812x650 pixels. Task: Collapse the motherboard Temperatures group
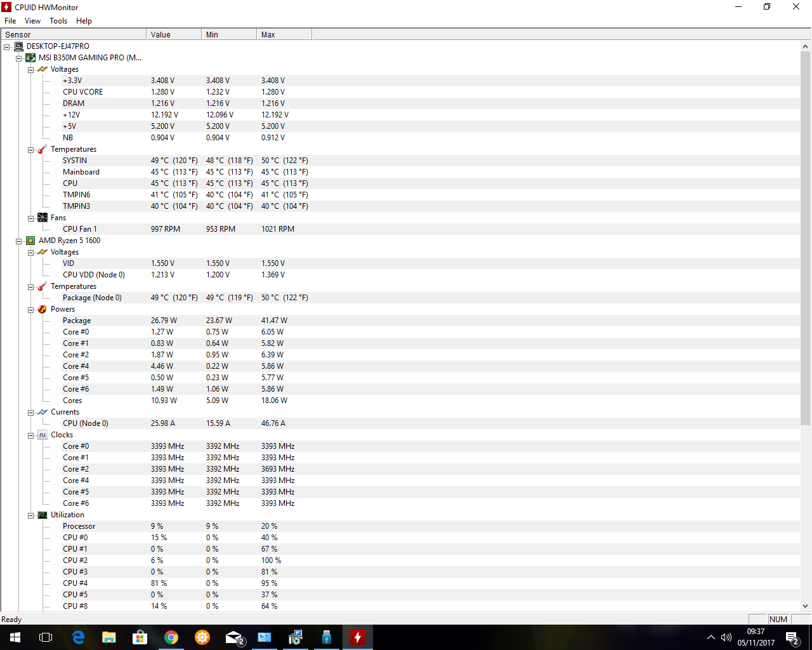(x=30, y=149)
